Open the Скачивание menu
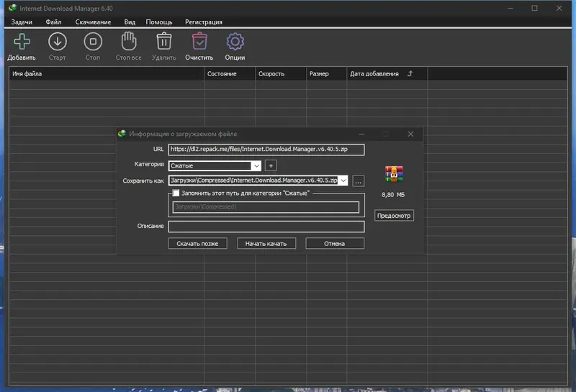Image resolution: width=576 pixels, height=392 pixels. tap(93, 22)
